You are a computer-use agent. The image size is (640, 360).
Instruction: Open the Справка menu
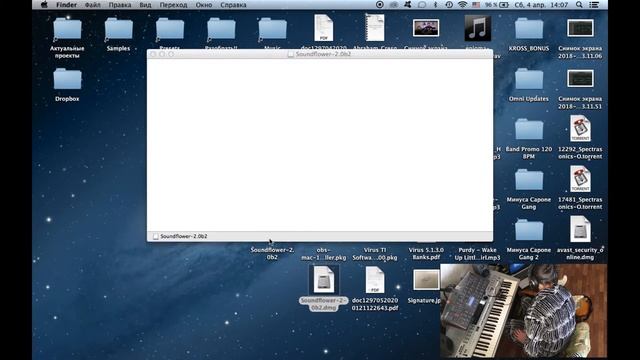(233, 5)
